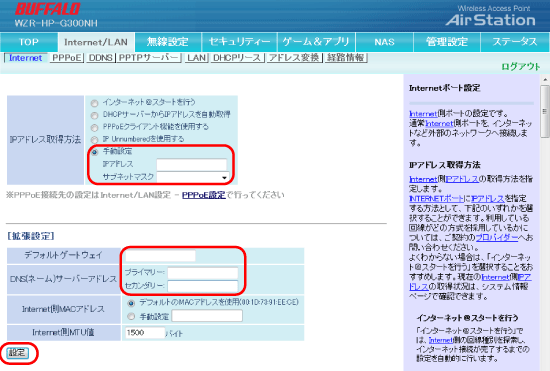Select インターネット@スタートを行う radio button
This screenshot has height=371, width=550.
tap(94, 103)
